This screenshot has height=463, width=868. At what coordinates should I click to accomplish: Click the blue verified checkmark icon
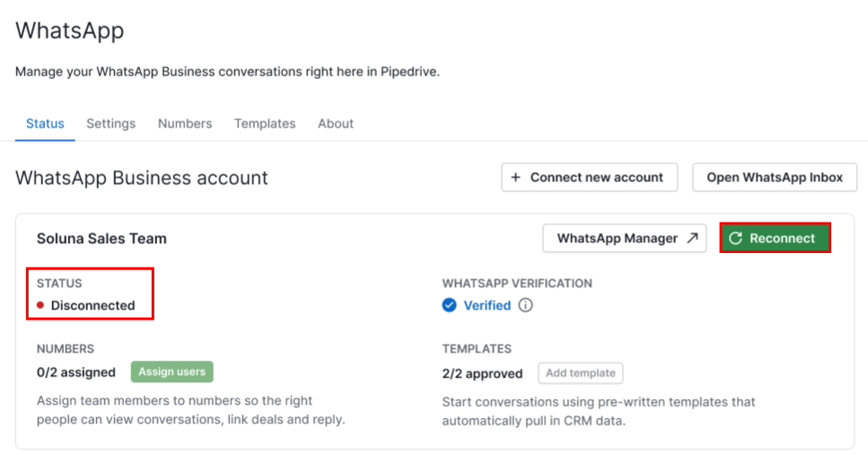pyautogui.click(x=449, y=305)
